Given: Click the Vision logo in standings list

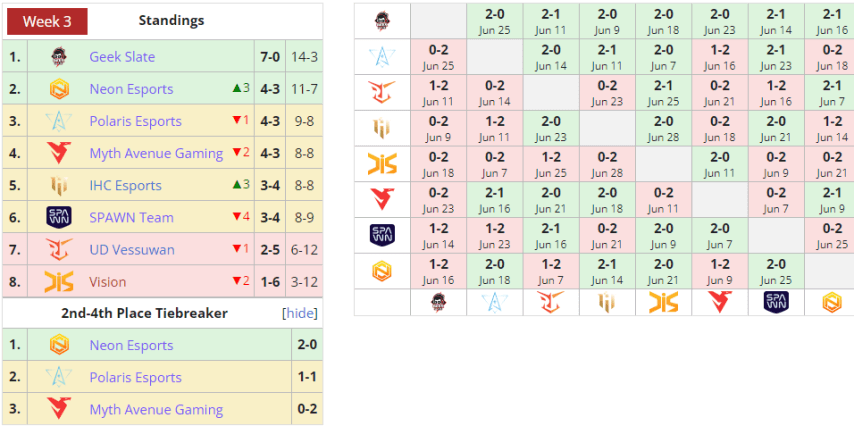Looking at the screenshot, I should coord(58,282).
